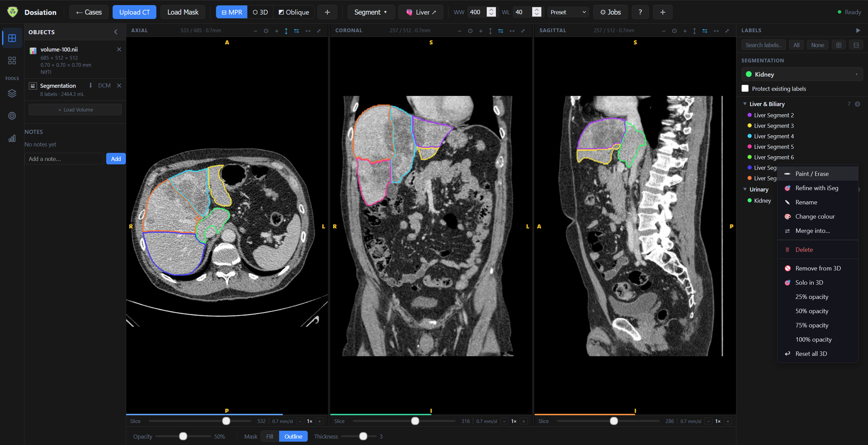
Task: Select Rename in context menu
Action: [x=817, y=202]
